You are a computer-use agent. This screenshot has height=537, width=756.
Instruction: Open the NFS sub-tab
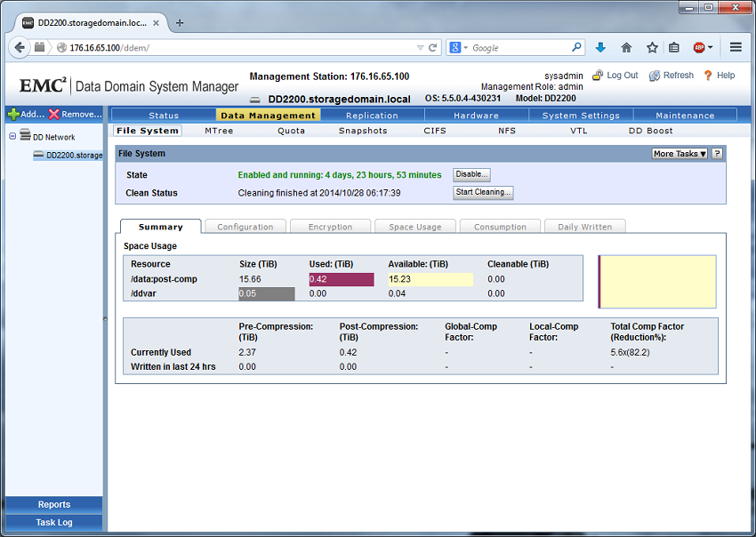(507, 131)
